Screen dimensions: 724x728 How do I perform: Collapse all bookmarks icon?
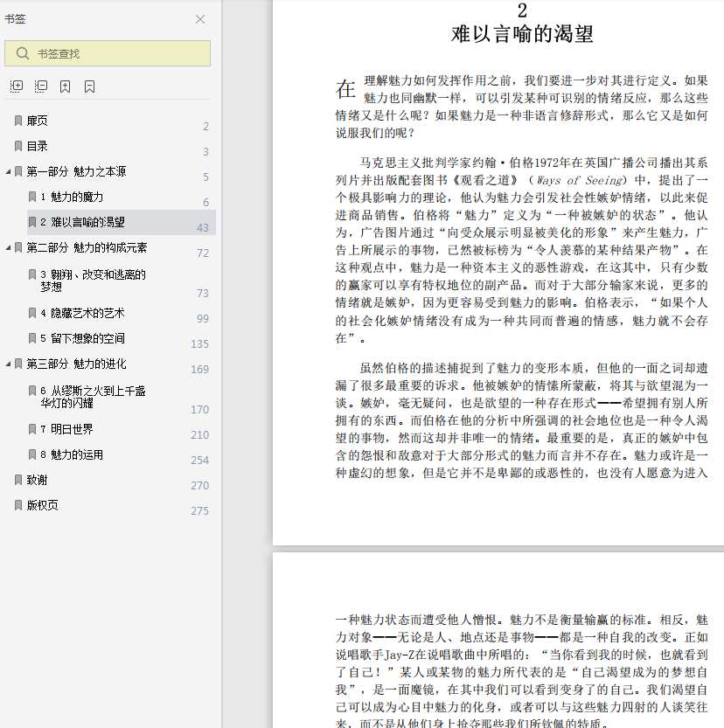41,87
